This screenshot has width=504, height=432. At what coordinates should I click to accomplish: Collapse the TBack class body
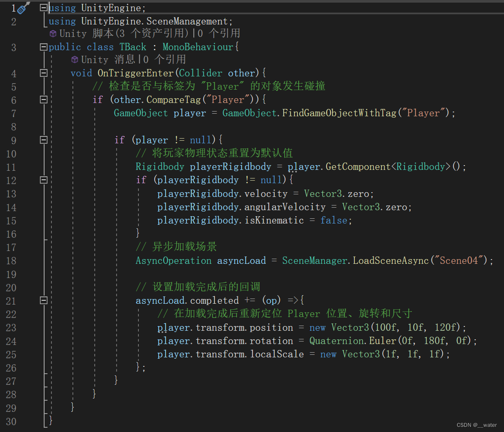click(x=43, y=46)
